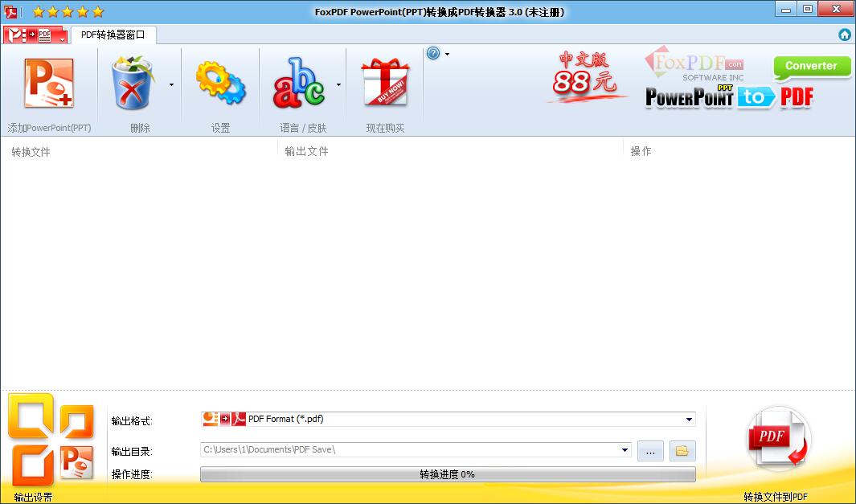
Task: Expand the output directory path dropdown
Action: click(x=626, y=450)
